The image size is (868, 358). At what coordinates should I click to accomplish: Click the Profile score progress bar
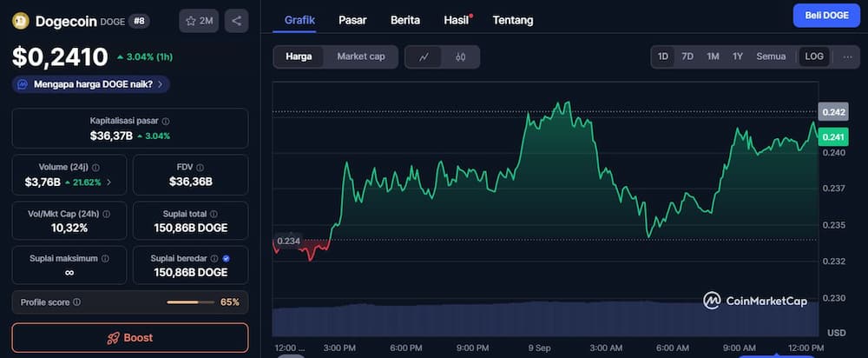point(190,302)
